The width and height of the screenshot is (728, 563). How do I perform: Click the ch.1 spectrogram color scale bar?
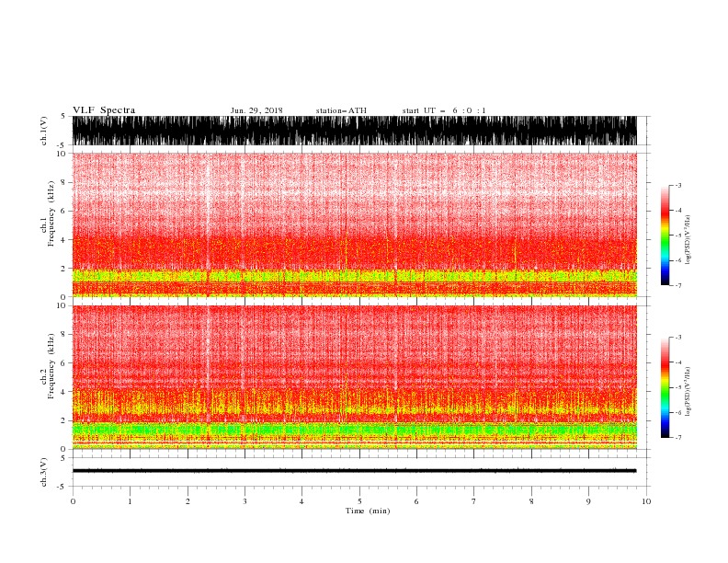[x=665, y=236]
